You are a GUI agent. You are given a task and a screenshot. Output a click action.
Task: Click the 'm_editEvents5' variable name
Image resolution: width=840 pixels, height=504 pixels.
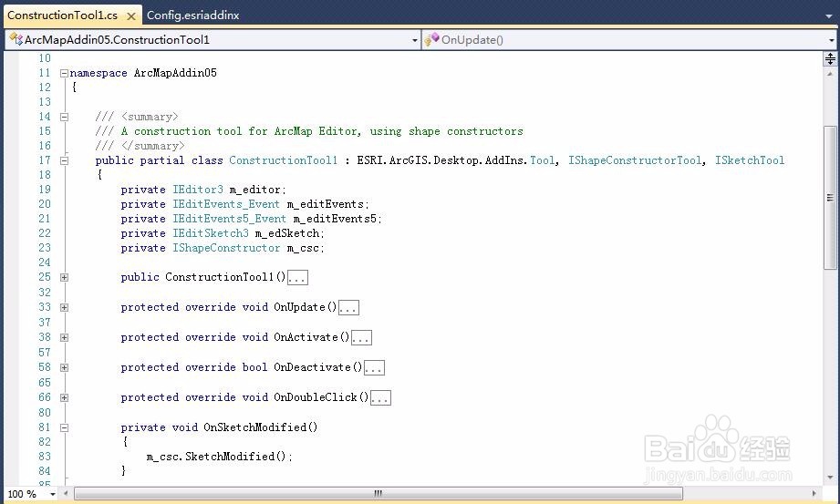(335, 219)
